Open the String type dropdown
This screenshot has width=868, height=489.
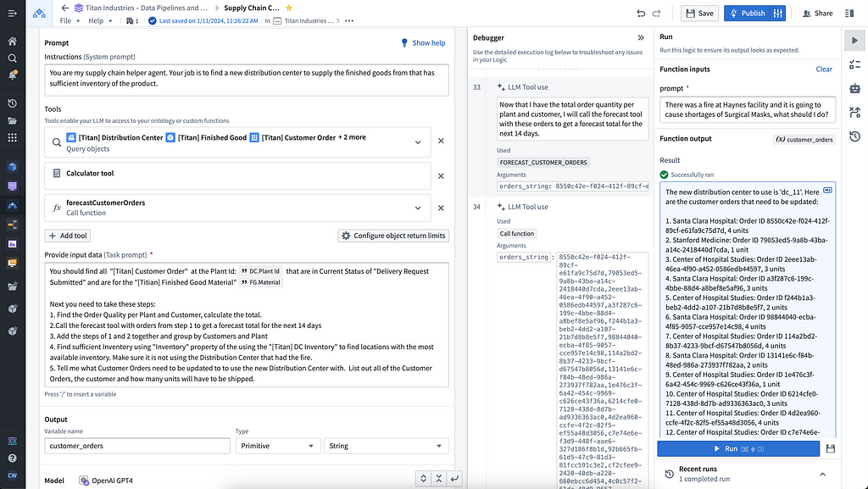click(386, 446)
